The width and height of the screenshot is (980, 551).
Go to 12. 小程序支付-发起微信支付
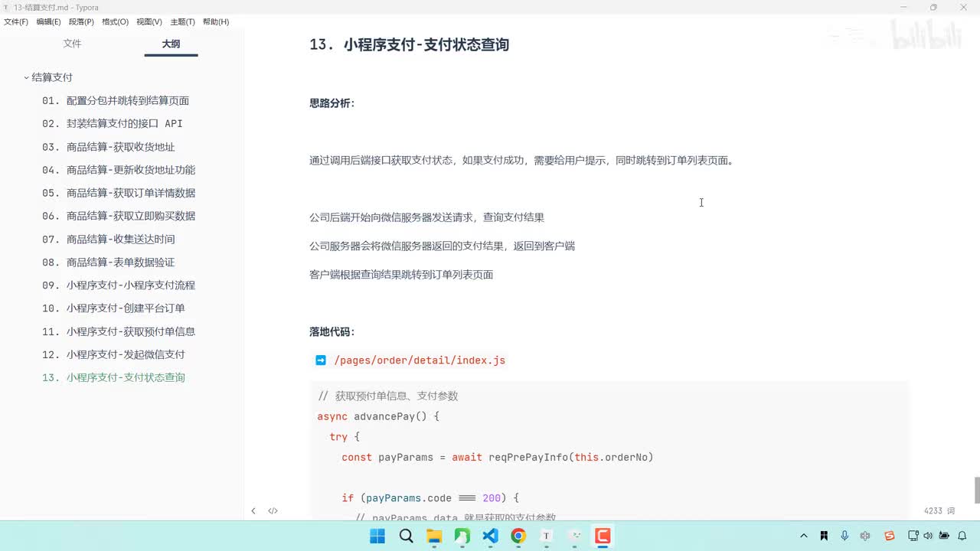[x=113, y=354]
